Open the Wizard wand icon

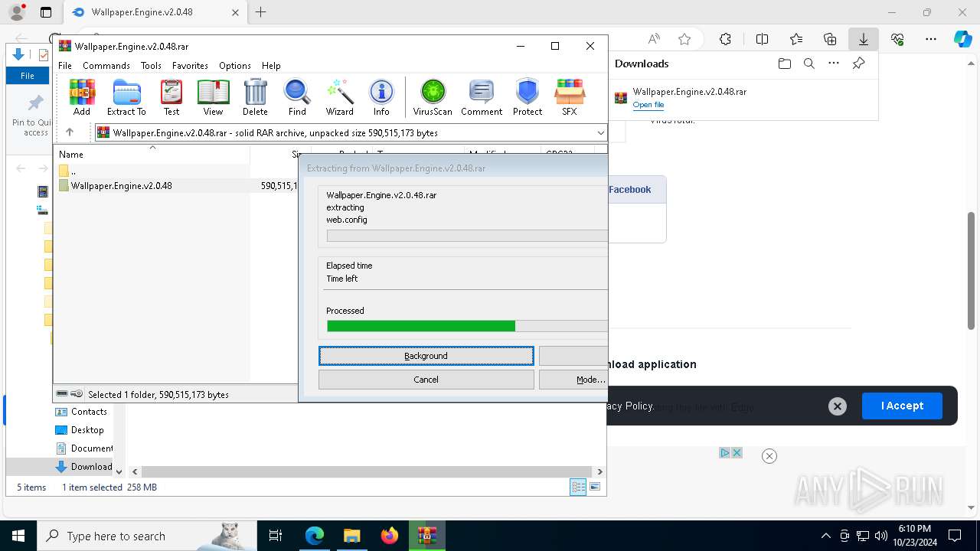click(x=339, y=97)
